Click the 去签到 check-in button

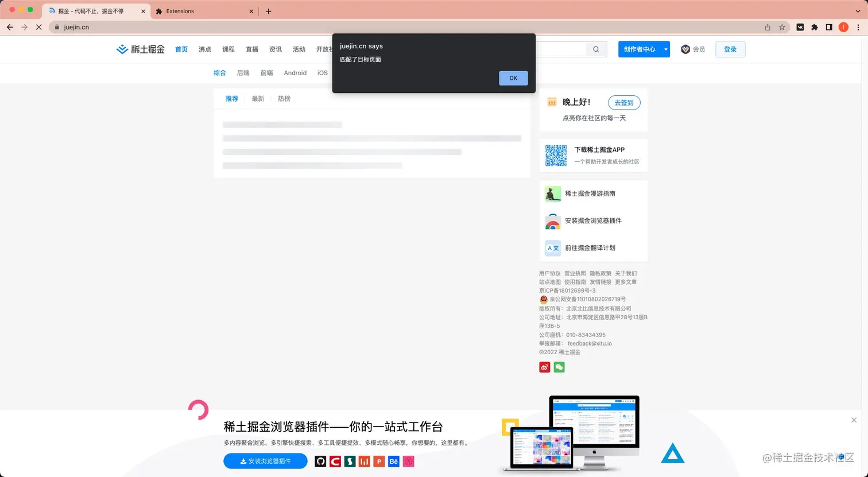point(624,103)
